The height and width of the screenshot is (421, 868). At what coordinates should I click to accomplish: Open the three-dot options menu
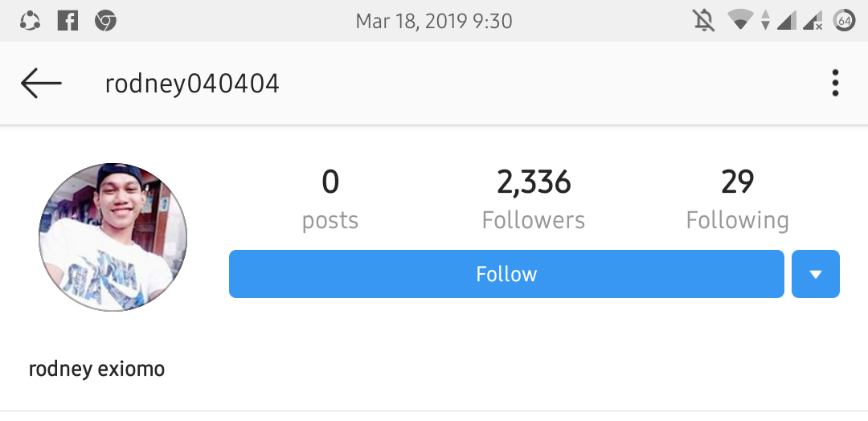coord(835,83)
